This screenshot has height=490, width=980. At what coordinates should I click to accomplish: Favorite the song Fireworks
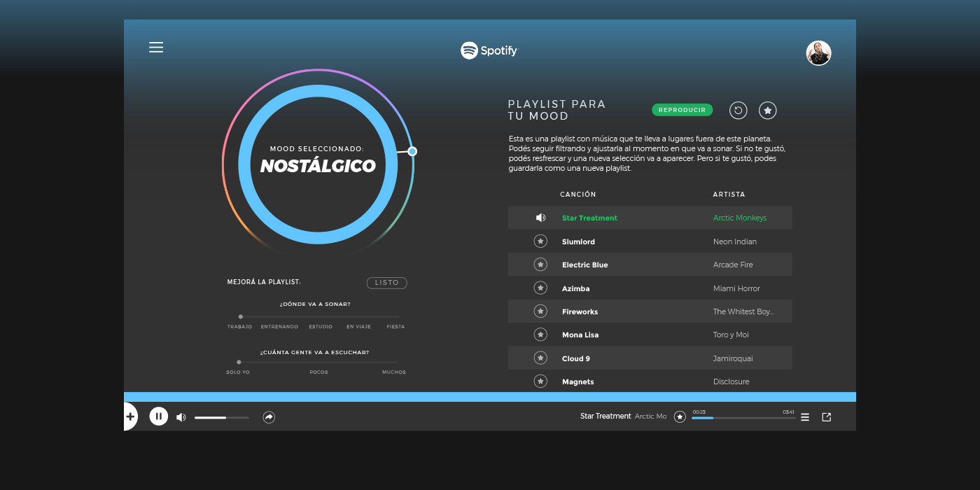click(540, 311)
